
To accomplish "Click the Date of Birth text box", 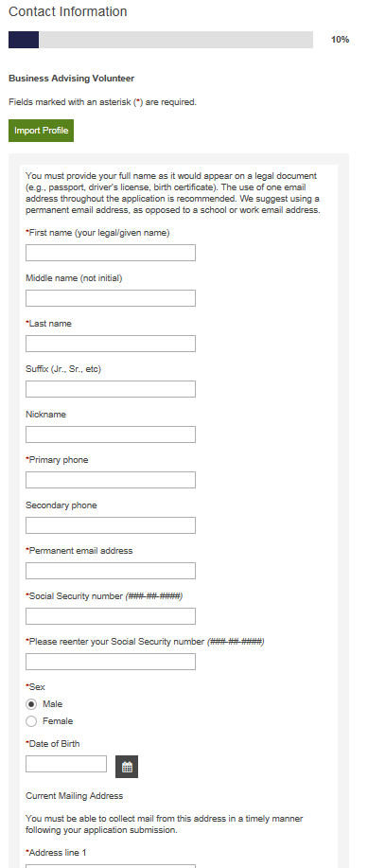I will 66,763.
